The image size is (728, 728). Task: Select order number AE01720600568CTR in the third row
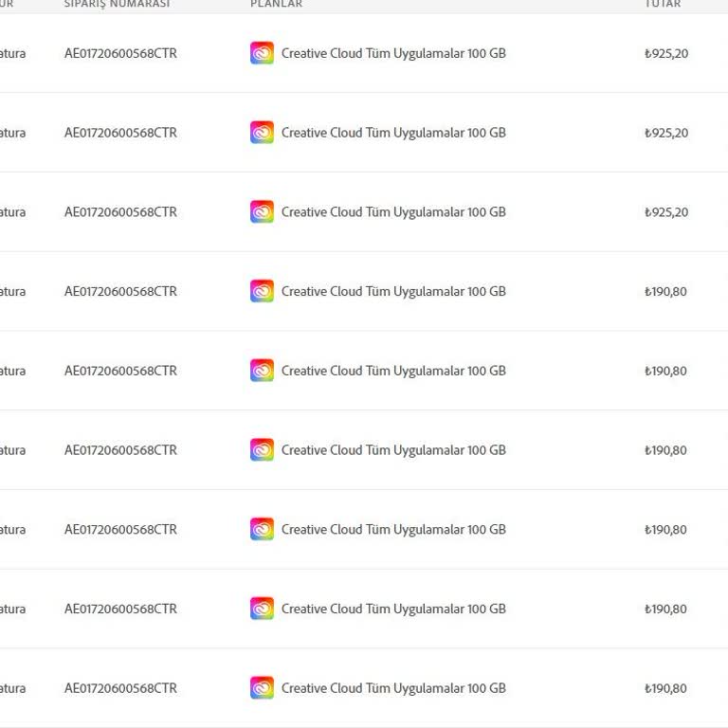(120, 212)
